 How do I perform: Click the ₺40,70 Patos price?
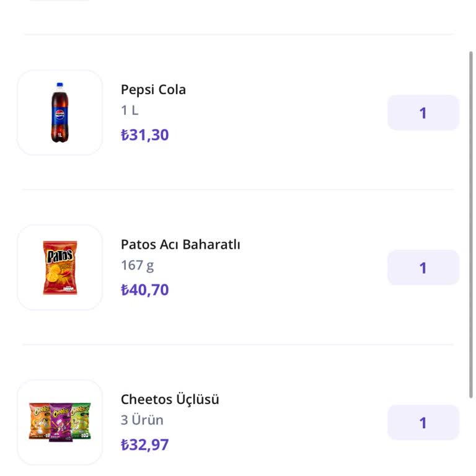coord(144,290)
